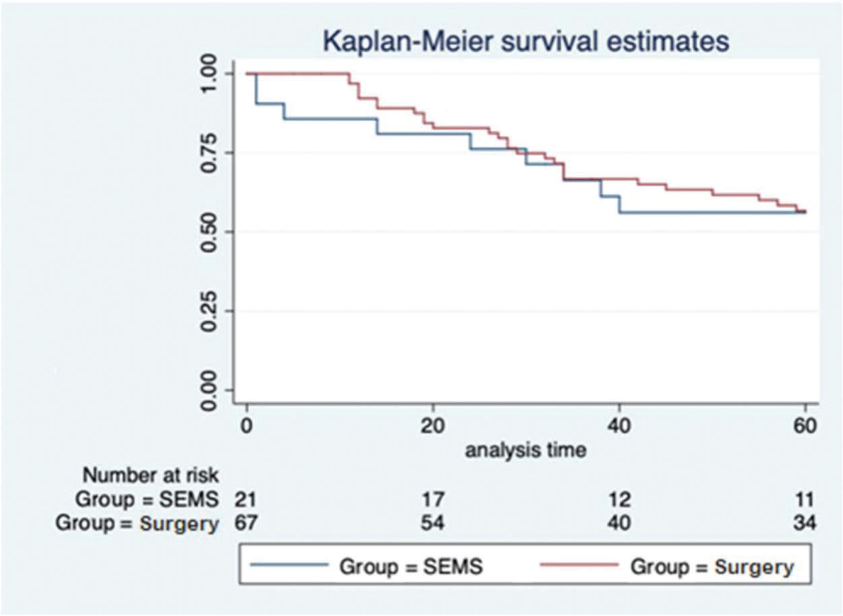
Task: Click the red Surgery legend line sample
Action: click(578, 566)
